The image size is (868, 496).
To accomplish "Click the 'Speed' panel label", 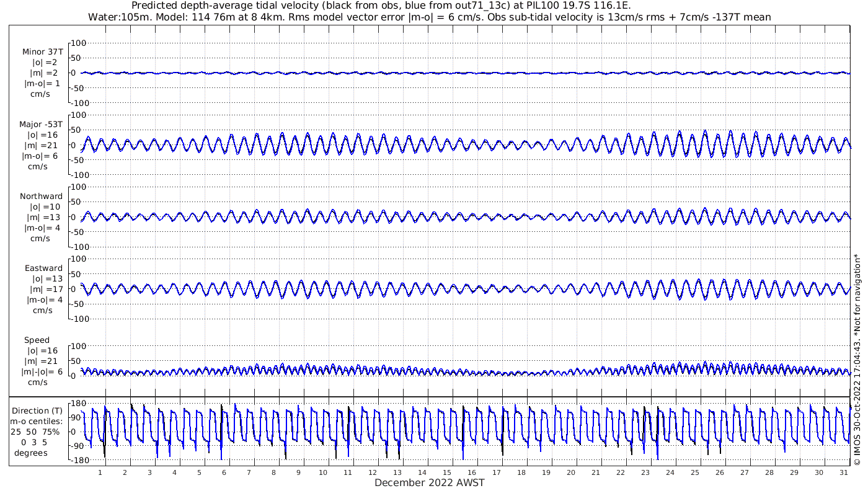I will [x=37, y=340].
